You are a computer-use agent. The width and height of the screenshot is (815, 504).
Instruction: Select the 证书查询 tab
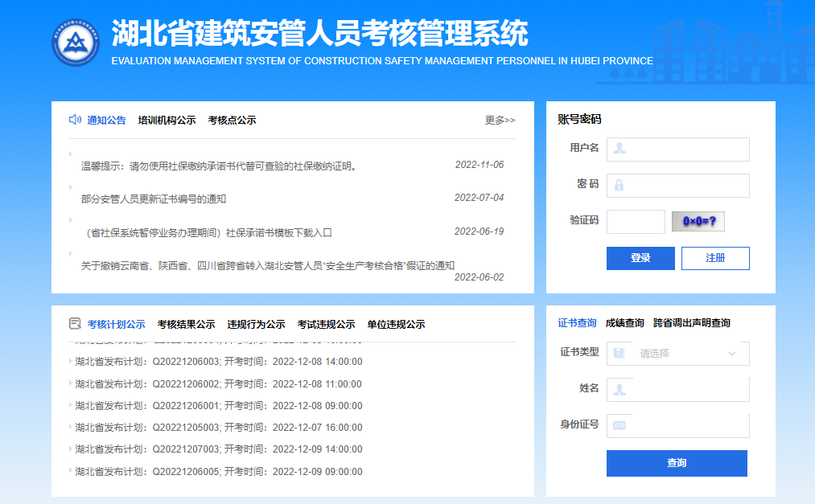coord(577,323)
